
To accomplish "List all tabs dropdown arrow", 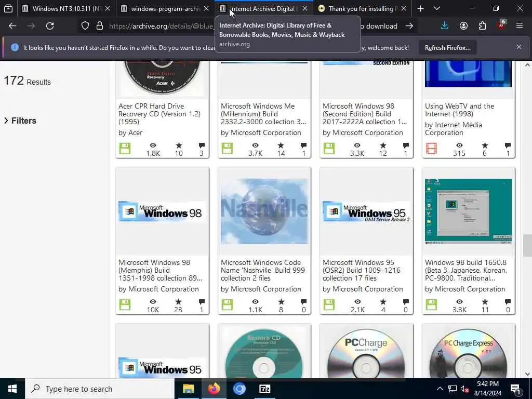I will pos(437,8).
